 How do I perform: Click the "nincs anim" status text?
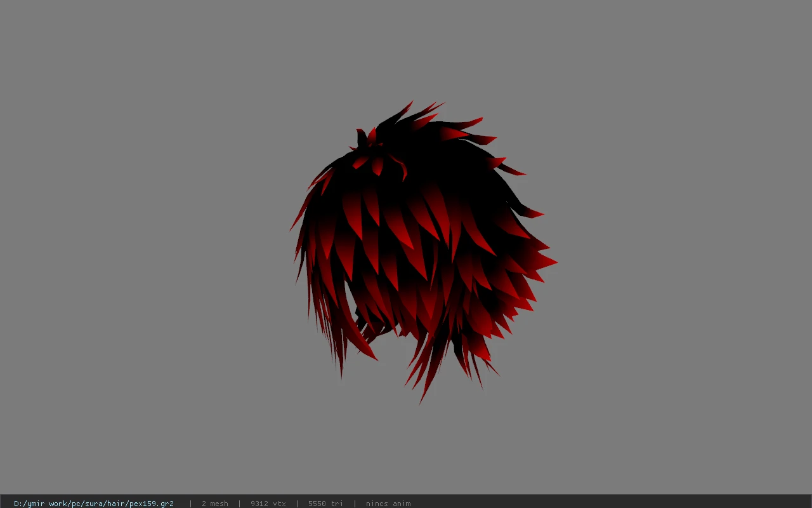click(x=388, y=504)
